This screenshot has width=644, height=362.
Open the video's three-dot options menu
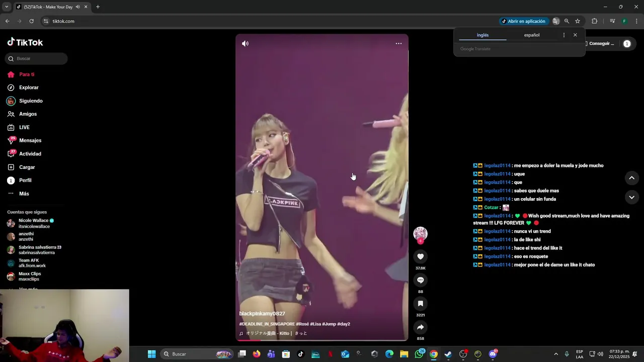tap(398, 44)
